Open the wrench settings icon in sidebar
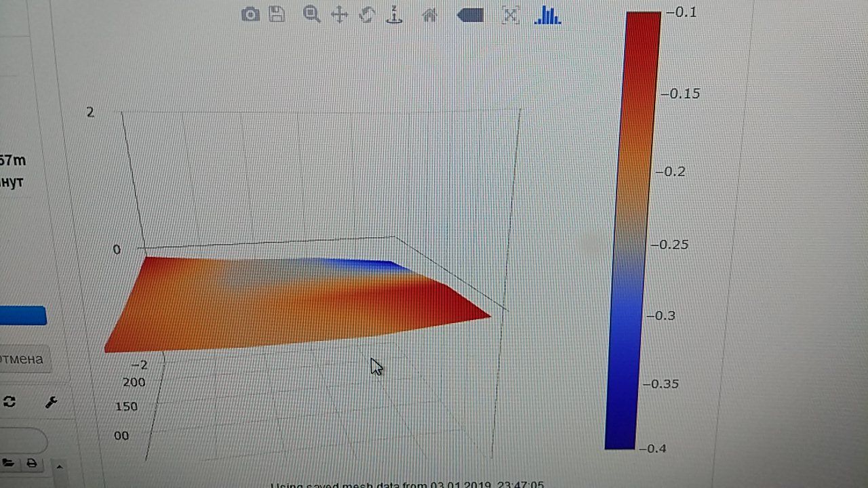Image resolution: width=868 pixels, height=488 pixels. [51, 402]
